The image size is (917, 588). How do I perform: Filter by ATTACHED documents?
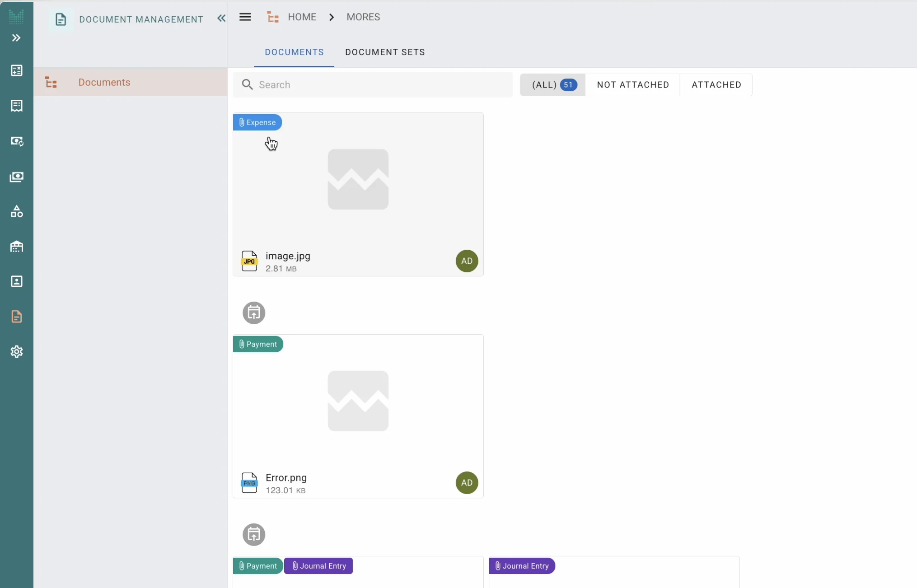coord(716,85)
